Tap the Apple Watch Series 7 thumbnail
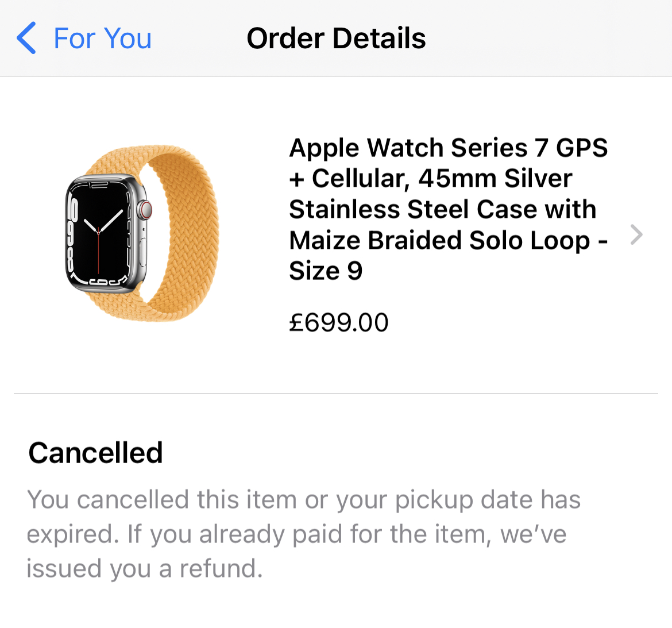Viewport: 672px width, 628px height. point(142,234)
